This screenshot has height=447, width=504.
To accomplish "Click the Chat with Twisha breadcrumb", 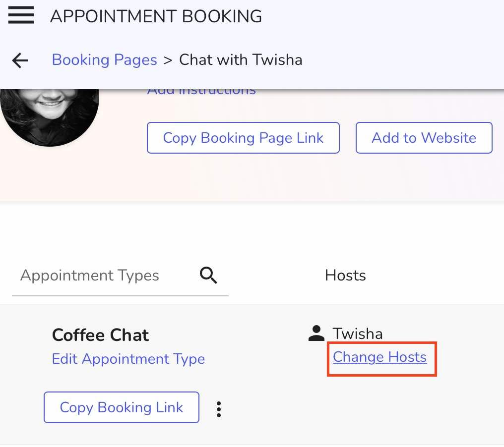I will [x=241, y=60].
